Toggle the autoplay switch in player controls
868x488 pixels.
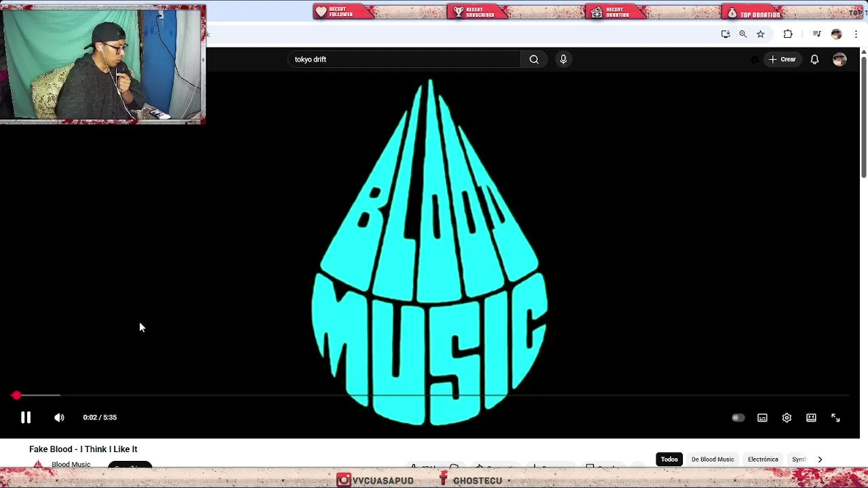coord(738,418)
